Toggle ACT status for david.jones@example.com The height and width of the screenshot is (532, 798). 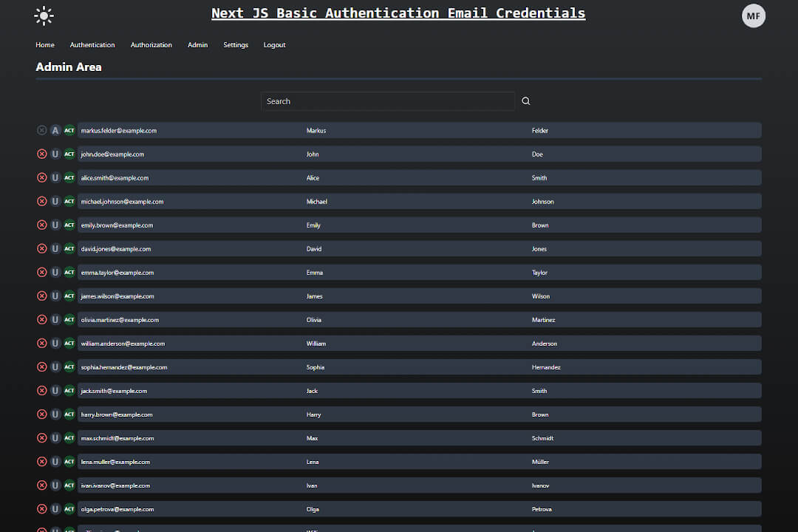69,248
